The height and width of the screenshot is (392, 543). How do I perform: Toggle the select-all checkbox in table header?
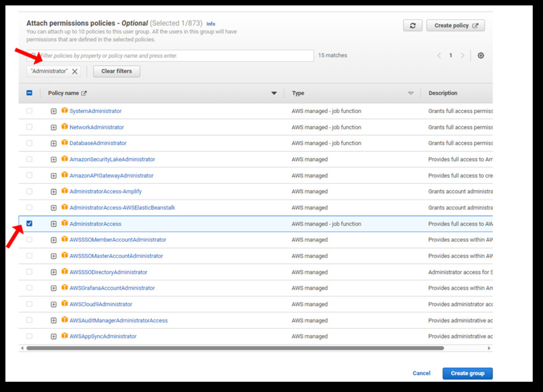point(29,93)
